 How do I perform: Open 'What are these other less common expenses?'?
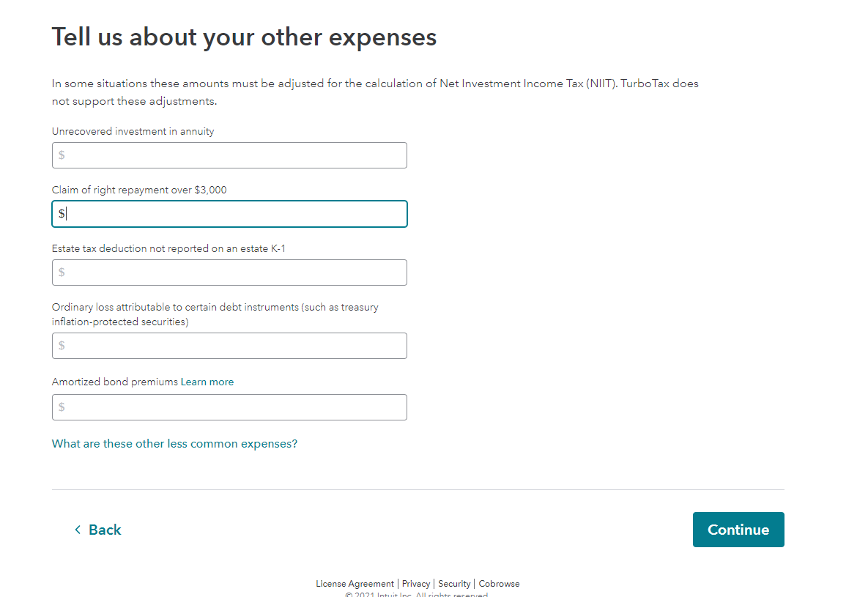click(x=174, y=444)
